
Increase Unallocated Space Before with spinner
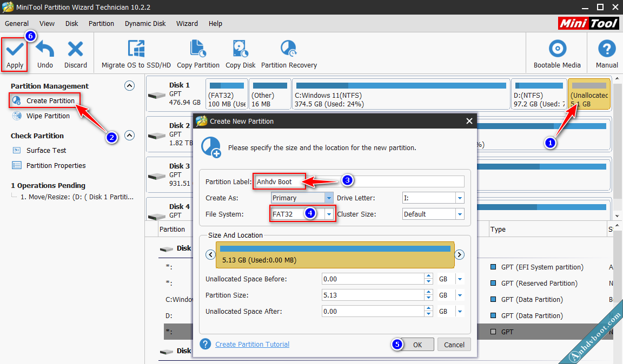[428, 277]
